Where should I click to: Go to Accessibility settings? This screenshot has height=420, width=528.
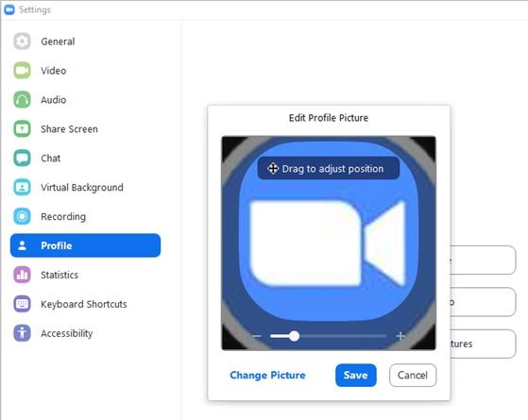click(x=86, y=333)
